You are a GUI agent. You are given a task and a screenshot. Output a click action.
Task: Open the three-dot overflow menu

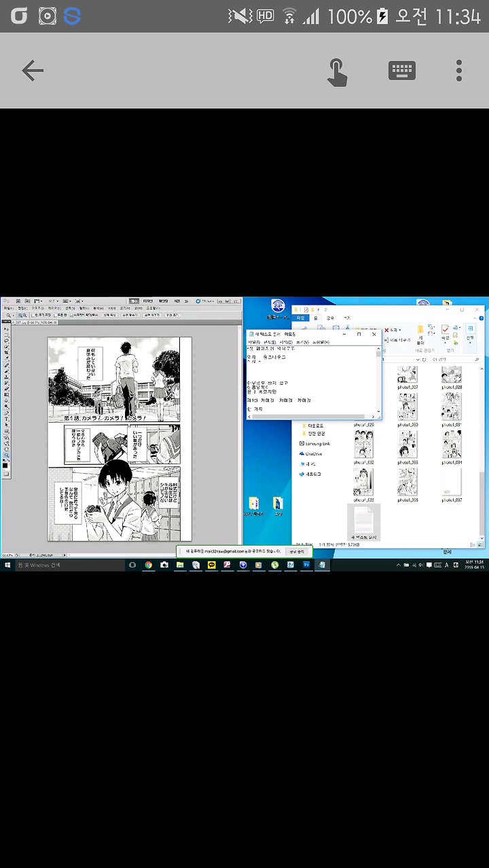pyautogui.click(x=459, y=71)
